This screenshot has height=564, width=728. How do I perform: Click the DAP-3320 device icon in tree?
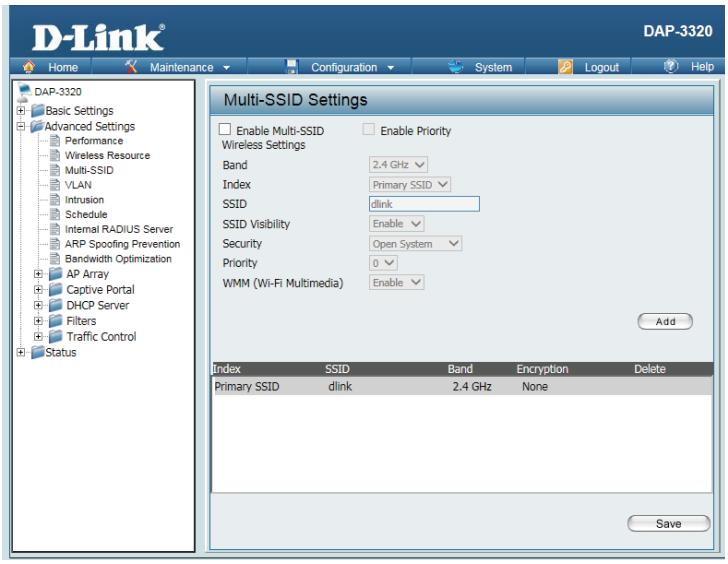coord(24,91)
